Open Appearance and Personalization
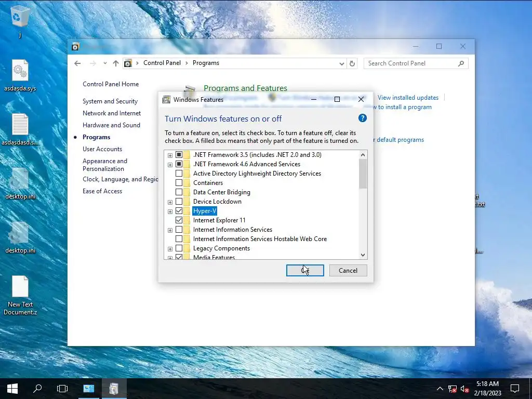This screenshot has height=399, width=532. click(105, 165)
